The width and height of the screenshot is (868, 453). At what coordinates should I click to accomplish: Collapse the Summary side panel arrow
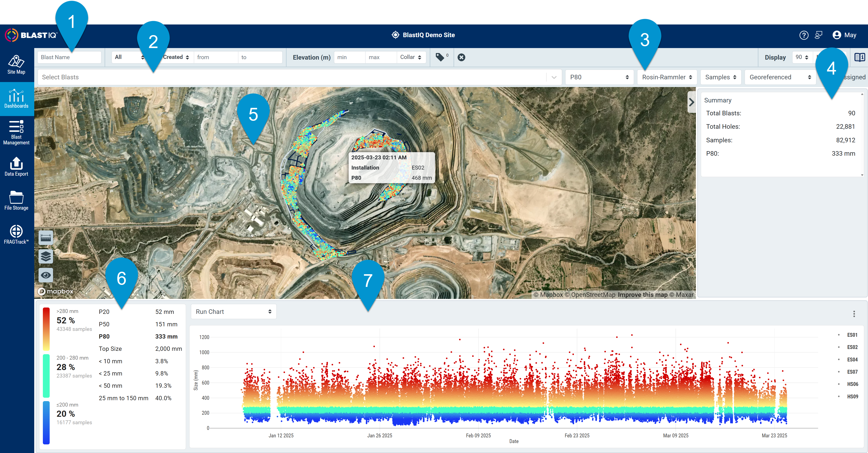point(691,102)
